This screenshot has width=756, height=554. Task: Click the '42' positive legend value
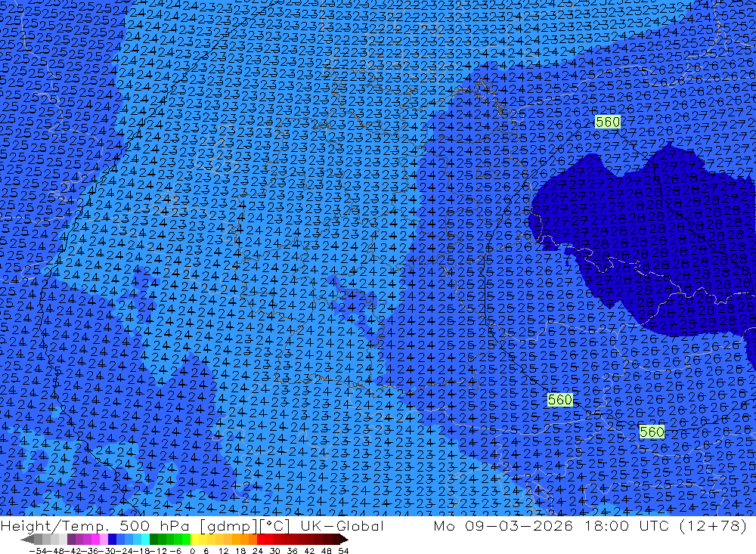309,551
